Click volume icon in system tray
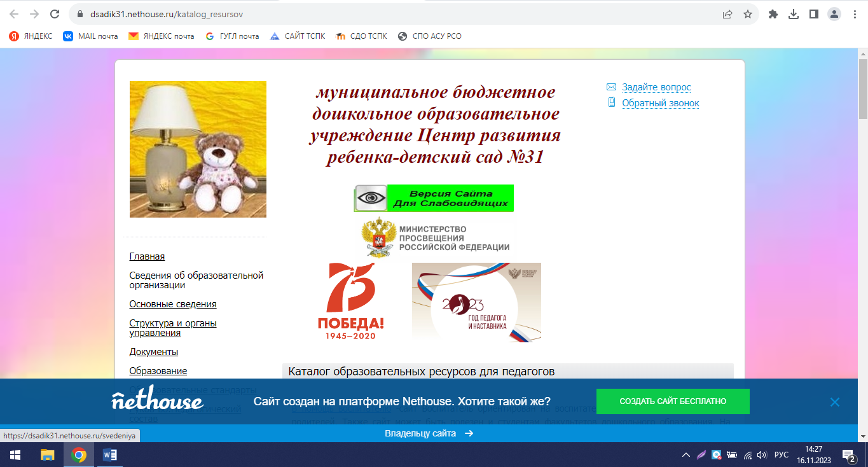Viewport: 868px width, 467px height. tap(762, 455)
